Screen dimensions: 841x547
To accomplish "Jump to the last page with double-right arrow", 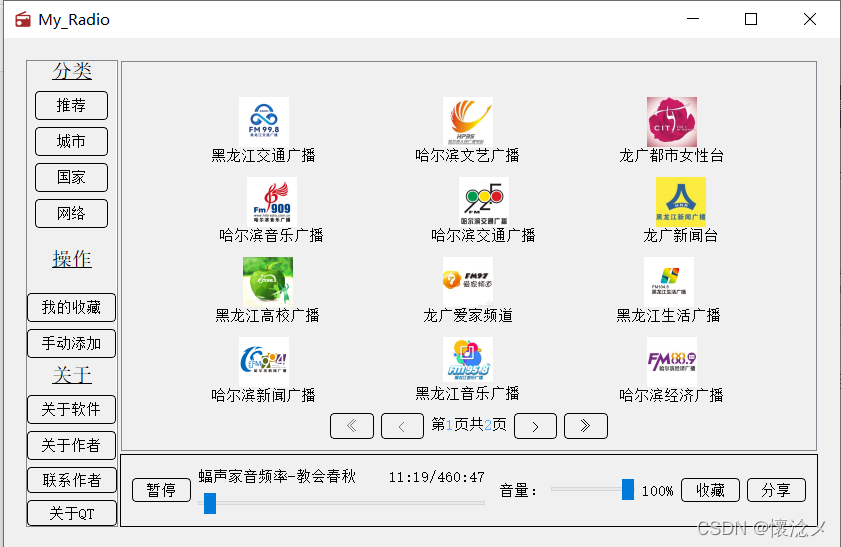I will (x=586, y=426).
